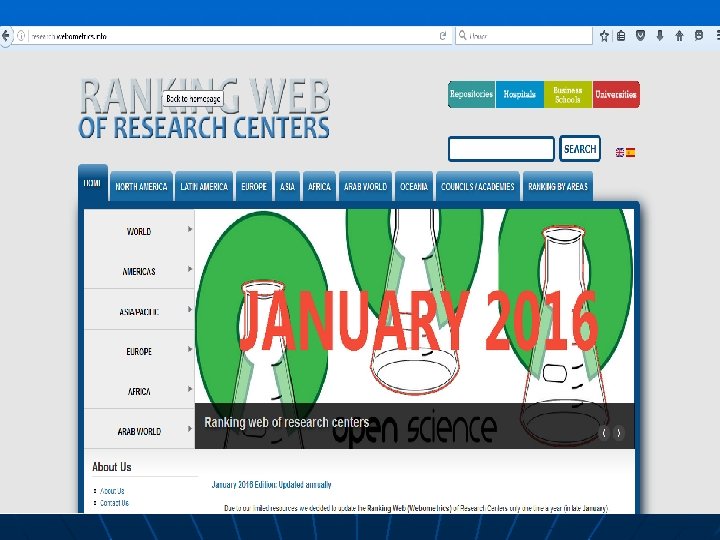This screenshot has height=540, width=720.
Task: Open the Pocket shield icon
Action: click(x=641, y=35)
